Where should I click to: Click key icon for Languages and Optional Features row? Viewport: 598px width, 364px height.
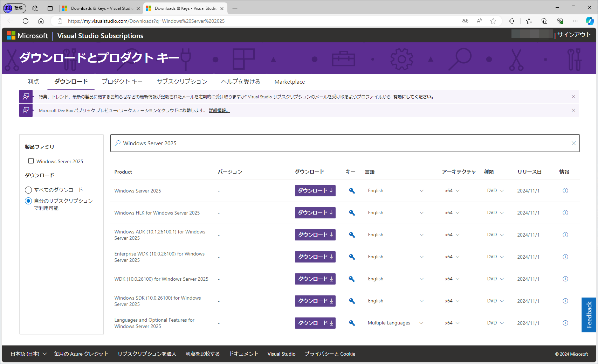(x=352, y=323)
